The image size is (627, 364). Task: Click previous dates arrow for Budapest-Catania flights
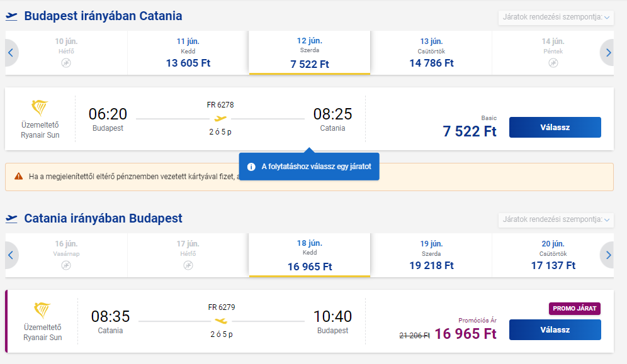tap(11, 53)
